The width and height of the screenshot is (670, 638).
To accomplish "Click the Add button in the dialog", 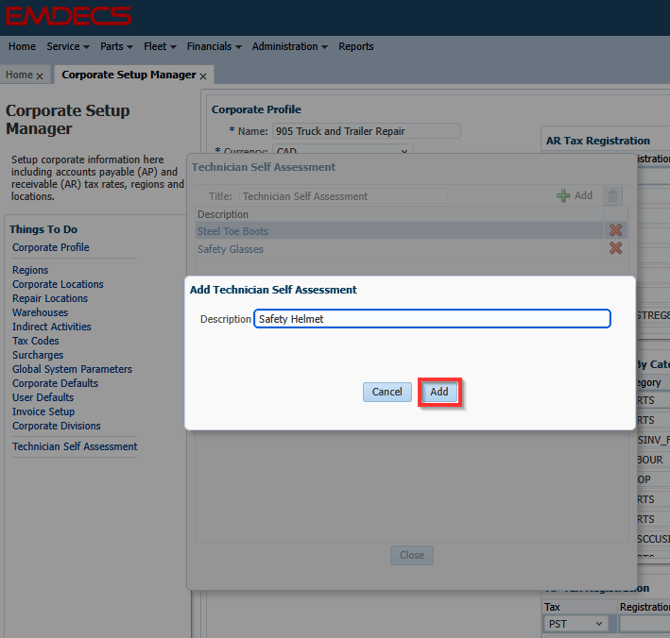I will 439,392.
